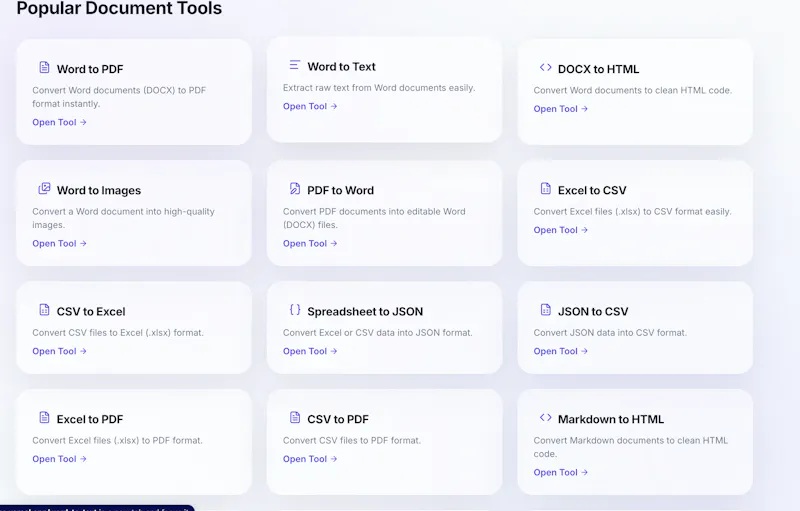Click the JSON to CSV file icon
The image size is (800, 511).
click(545, 310)
